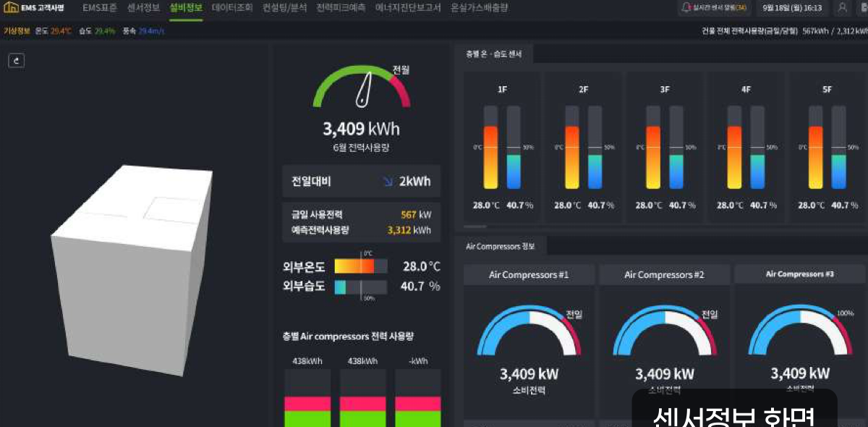The height and width of the screenshot is (427, 868).
Task: Click the 3F temperature bar
Action: coord(653,147)
